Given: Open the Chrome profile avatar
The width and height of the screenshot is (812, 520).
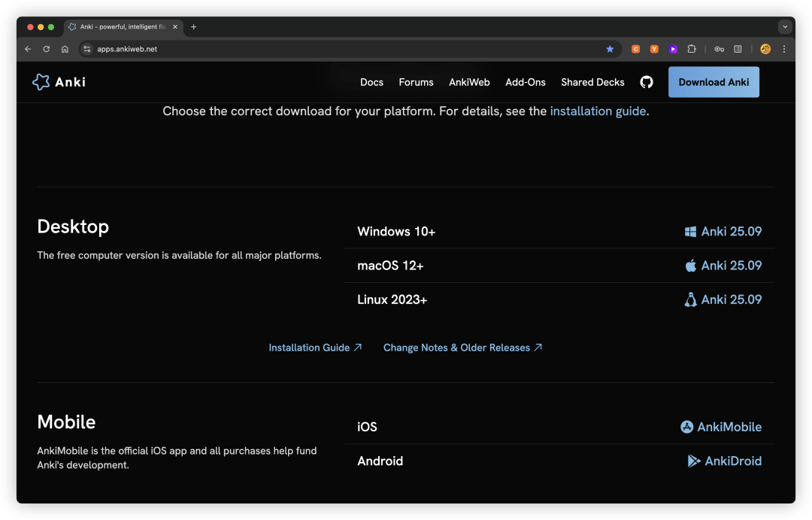Looking at the screenshot, I should 765,49.
